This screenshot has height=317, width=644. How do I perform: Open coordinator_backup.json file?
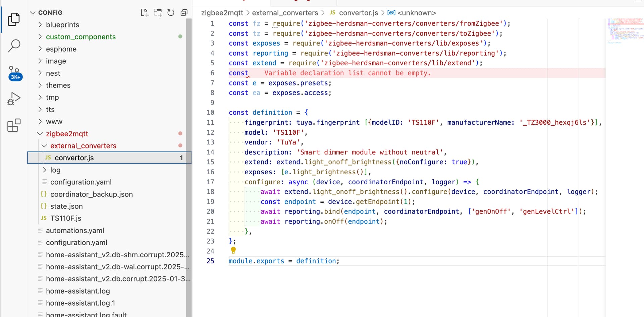coord(91,194)
